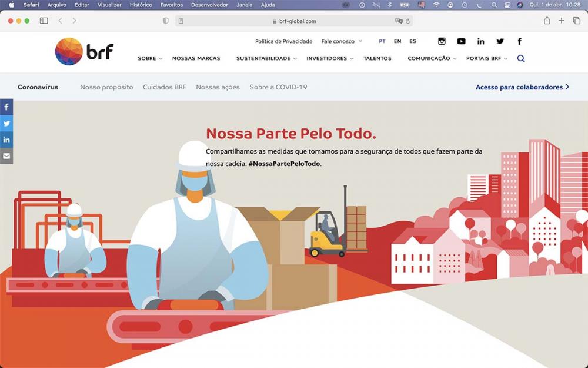This screenshot has width=588, height=368.
Task: Click Acesso para colaboradores link
Action: coord(522,87)
